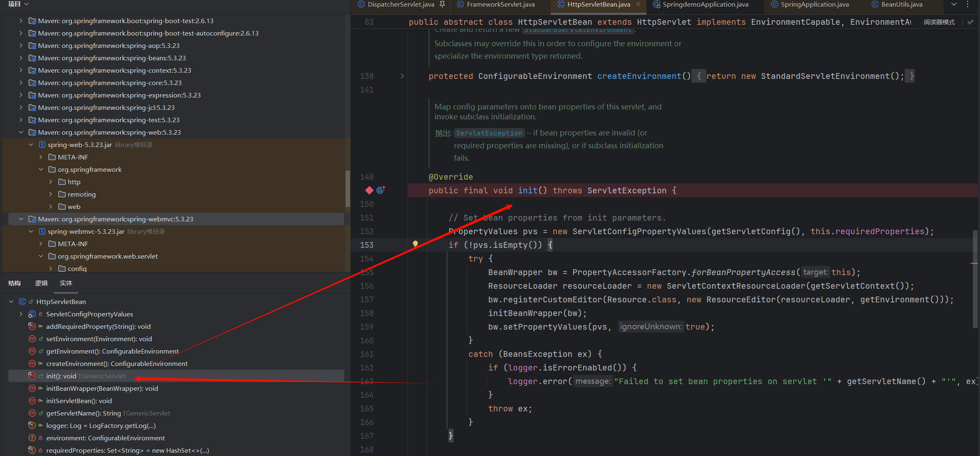The image size is (980, 456).
Task: Select initServletBean() in the structure panel
Action: coord(79,401)
